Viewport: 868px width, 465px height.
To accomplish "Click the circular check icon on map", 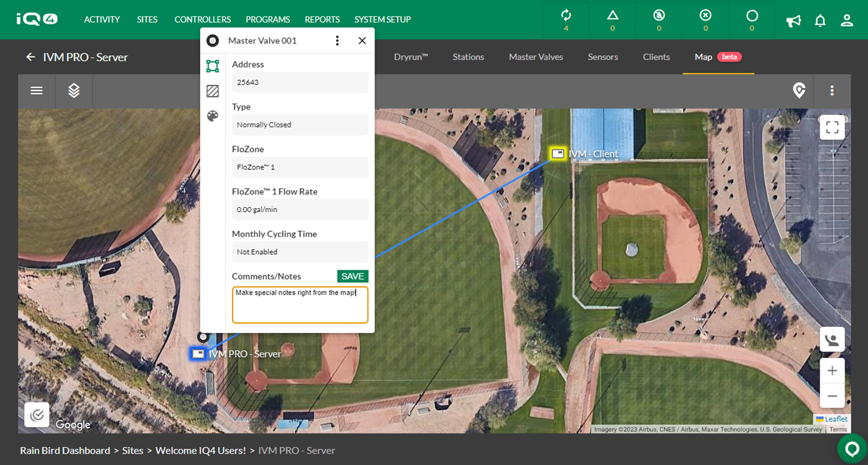I will tap(37, 415).
